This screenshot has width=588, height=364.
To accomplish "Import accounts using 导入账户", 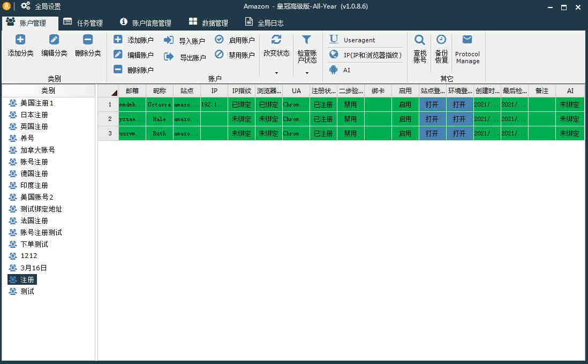I will tap(185, 41).
